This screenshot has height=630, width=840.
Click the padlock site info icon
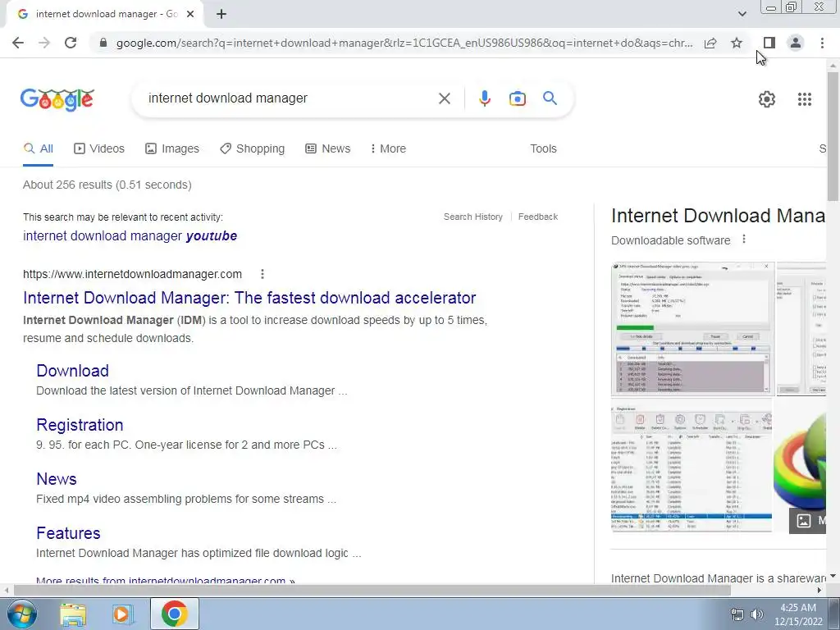(x=103, y=43)
